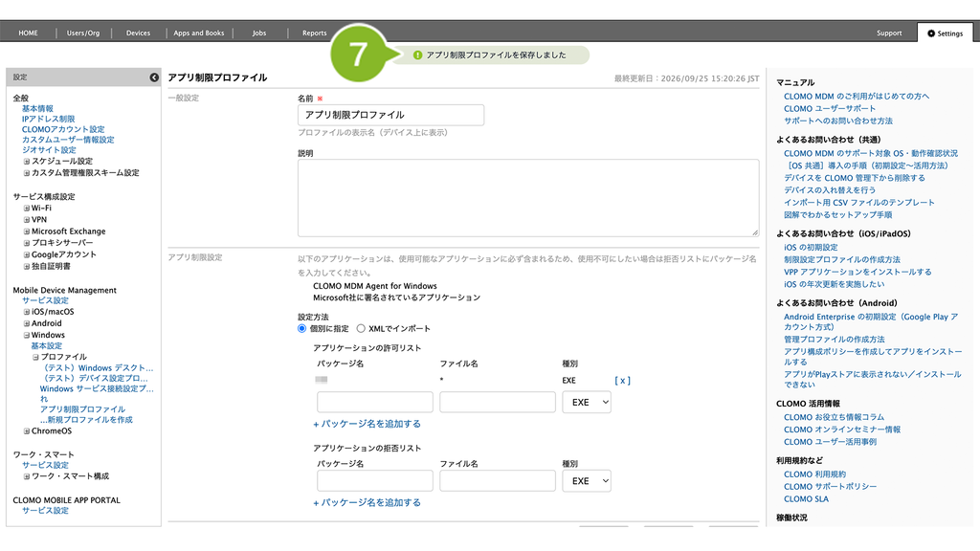
Task: Select 個別に指定 radio option
Action: [x=301, y=329]
